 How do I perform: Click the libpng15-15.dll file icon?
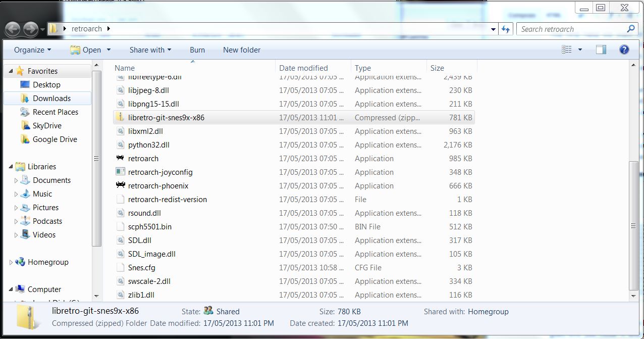(120, 104)
